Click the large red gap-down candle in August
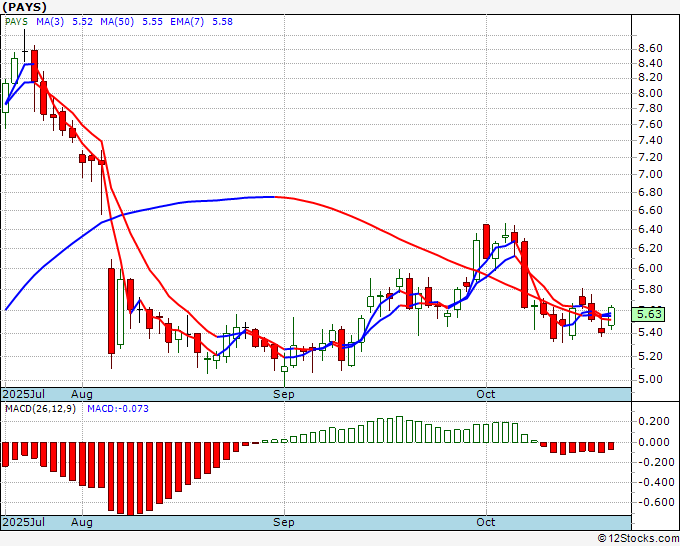Image resolution: width=680 pixels, height=546 pixels. pos(111,311)
